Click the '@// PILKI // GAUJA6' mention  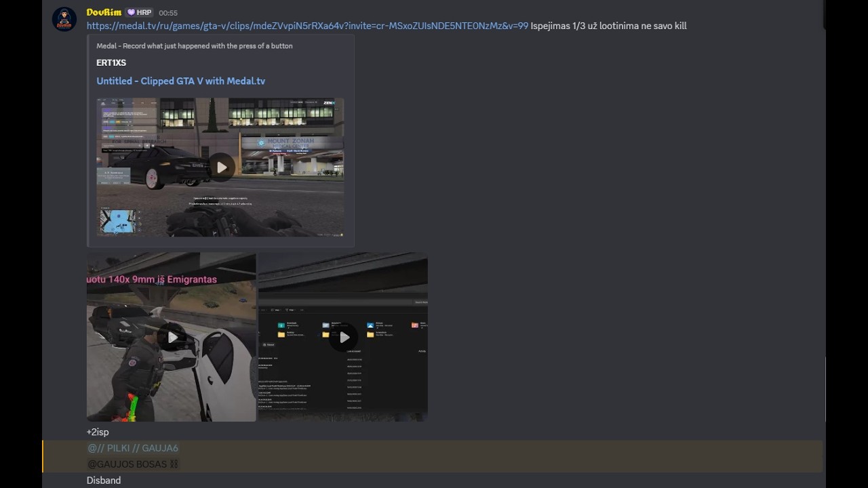tap(133, 448)
